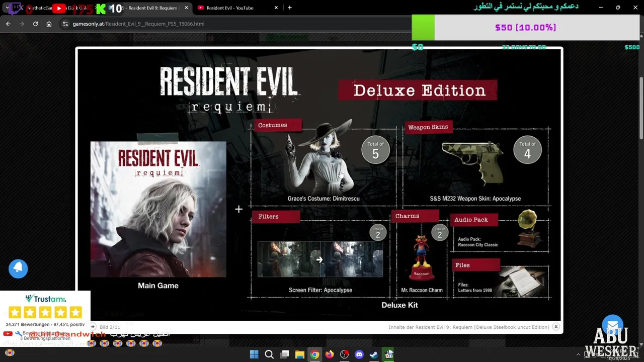Go to next image beside Bild 2/11
The image size is (644, 362).
tap(93, 327)
